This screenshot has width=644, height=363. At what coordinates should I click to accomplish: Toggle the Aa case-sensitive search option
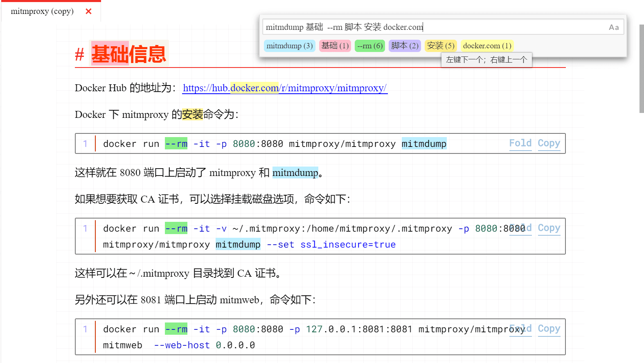(613, 27)
